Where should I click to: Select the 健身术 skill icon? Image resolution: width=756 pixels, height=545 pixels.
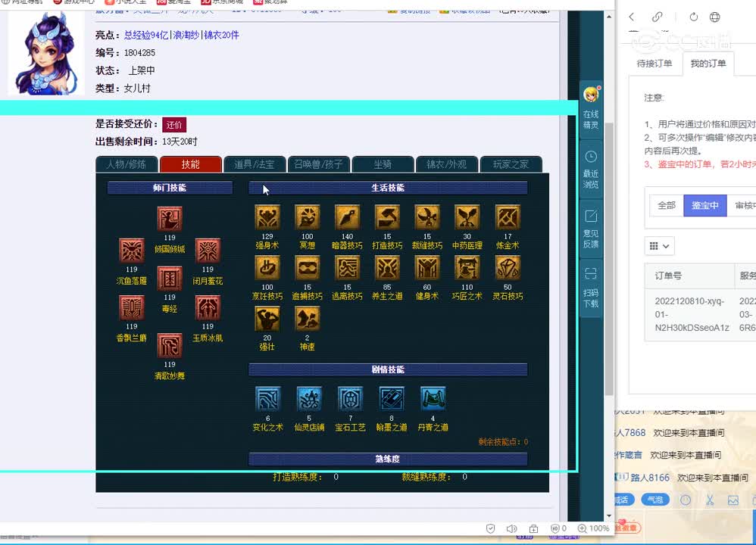coord(427,267)
